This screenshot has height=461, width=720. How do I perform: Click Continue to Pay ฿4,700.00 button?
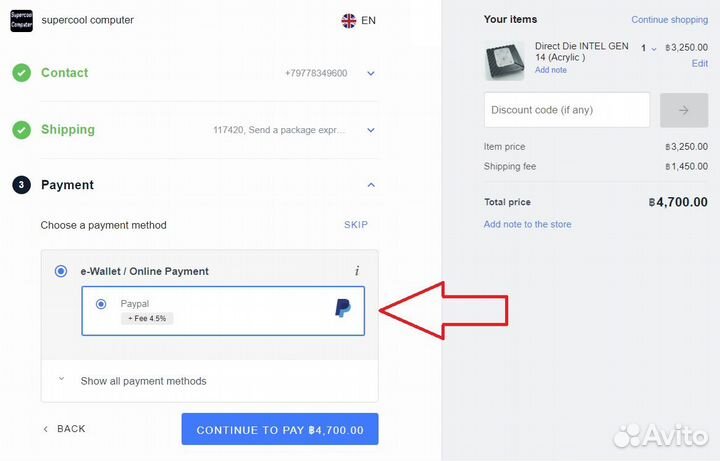280,430
